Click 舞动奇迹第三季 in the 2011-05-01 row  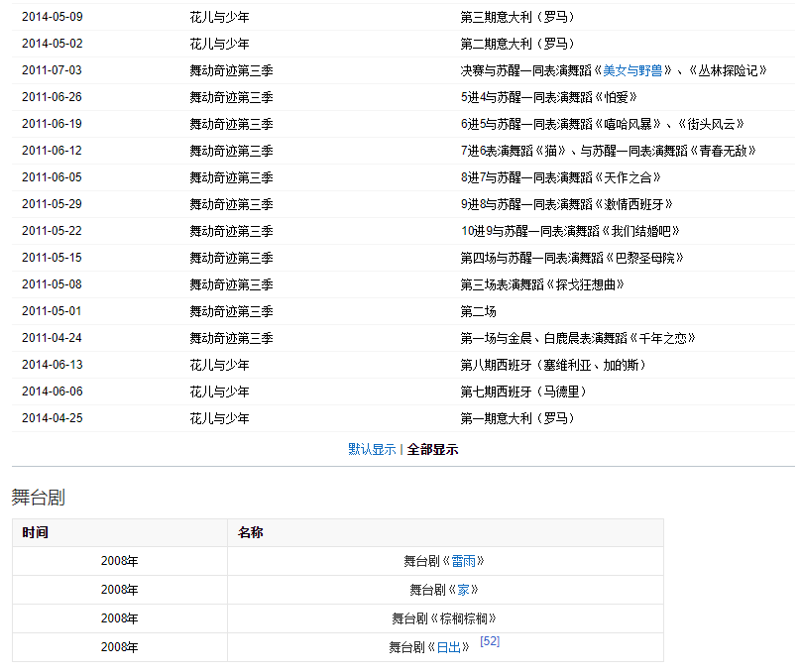[x=231, y=311]
